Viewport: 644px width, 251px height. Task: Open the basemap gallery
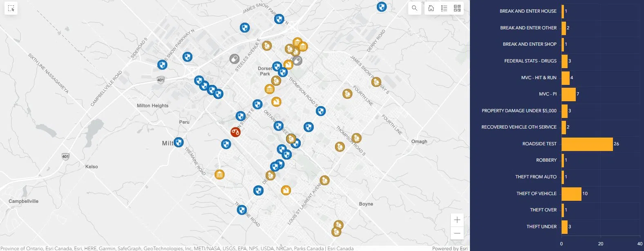point(457,8)
